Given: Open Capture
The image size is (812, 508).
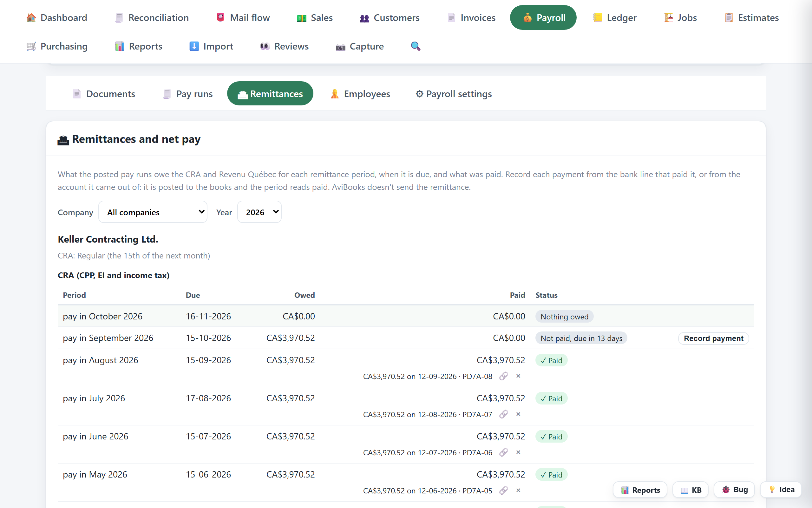Looking at the screenshot, I should coord(360,46).
